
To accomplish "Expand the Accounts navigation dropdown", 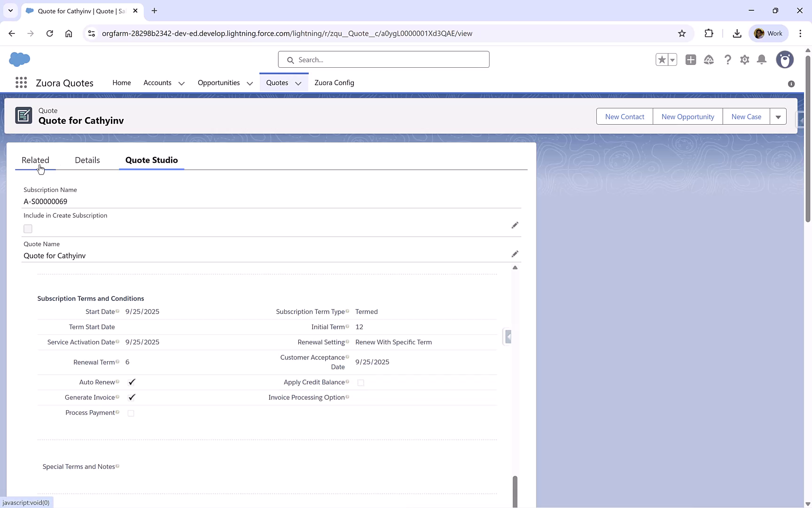I will (x=182, y=83).
